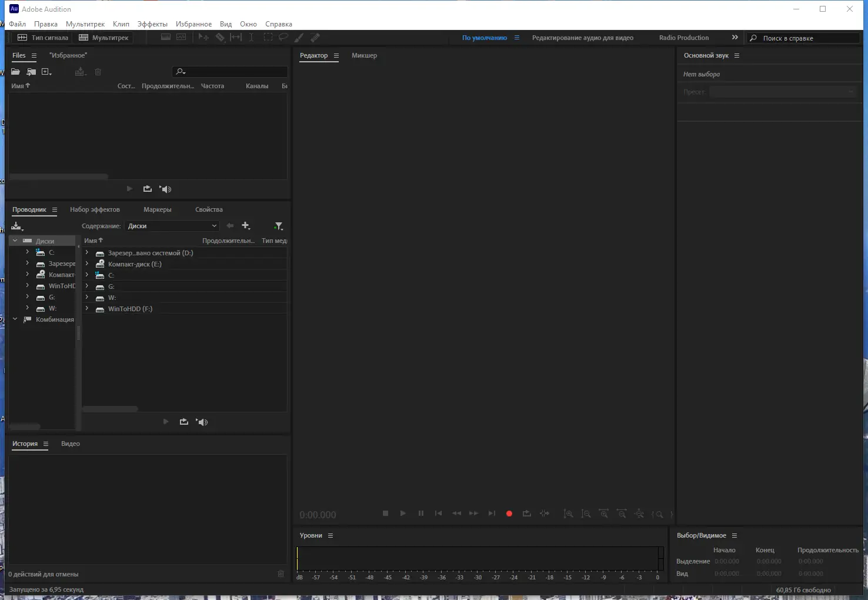This screenshot has width=868, height=600.
Task: Activate the Time Selection tool
Action: click(252, 37)
